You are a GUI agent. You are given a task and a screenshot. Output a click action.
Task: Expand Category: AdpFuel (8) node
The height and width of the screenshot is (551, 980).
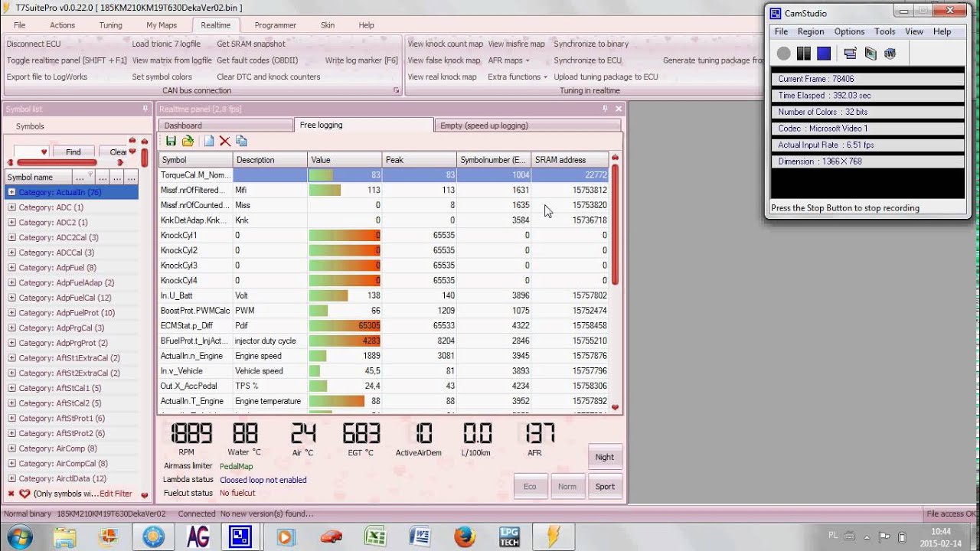click(x=11, y=268)
